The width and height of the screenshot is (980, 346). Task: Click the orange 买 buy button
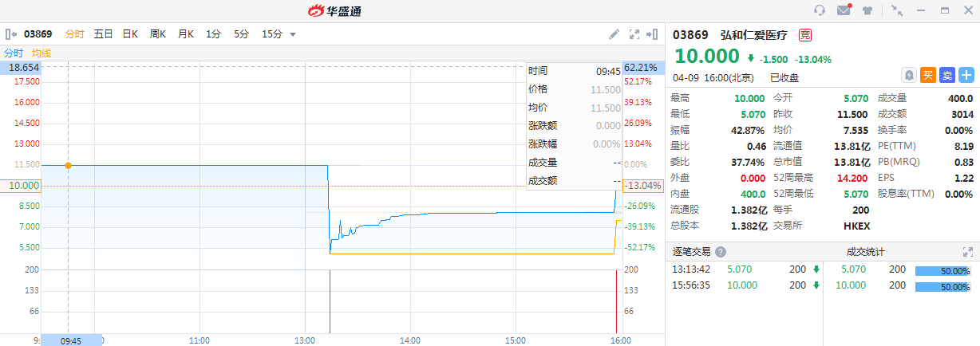point(928,75)
